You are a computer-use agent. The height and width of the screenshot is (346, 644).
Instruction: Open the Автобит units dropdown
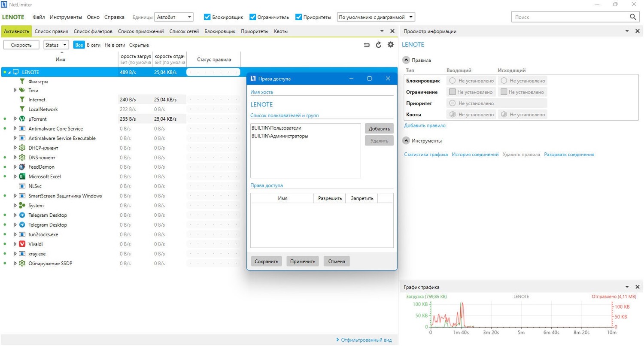(x=173, y=17)
